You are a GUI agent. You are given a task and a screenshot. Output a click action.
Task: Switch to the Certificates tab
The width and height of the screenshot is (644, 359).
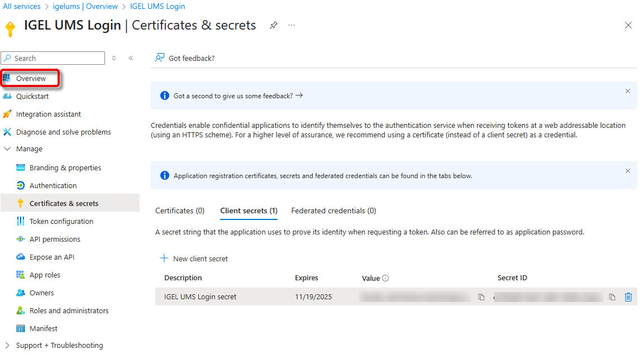pos(179,210)
